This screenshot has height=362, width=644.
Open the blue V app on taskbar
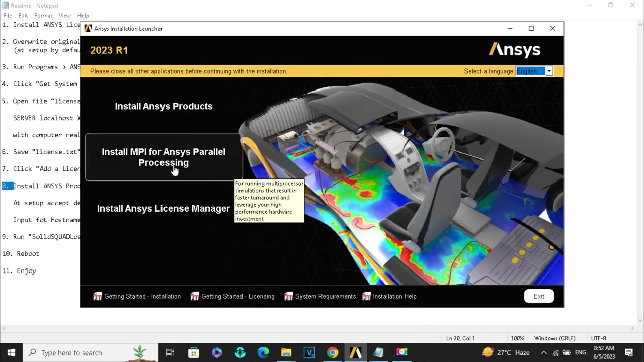tap(309, 352)
